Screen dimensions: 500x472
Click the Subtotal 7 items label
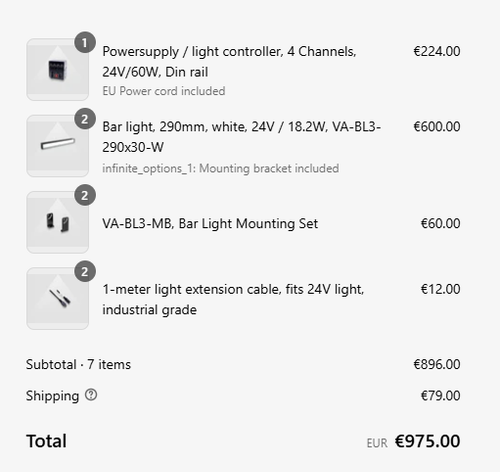78,364
